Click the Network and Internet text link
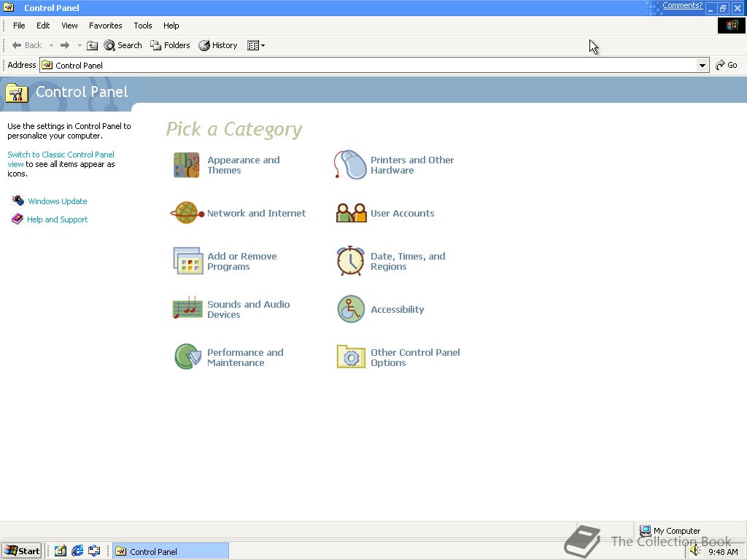Screen dimensions: 747x560 256,213
